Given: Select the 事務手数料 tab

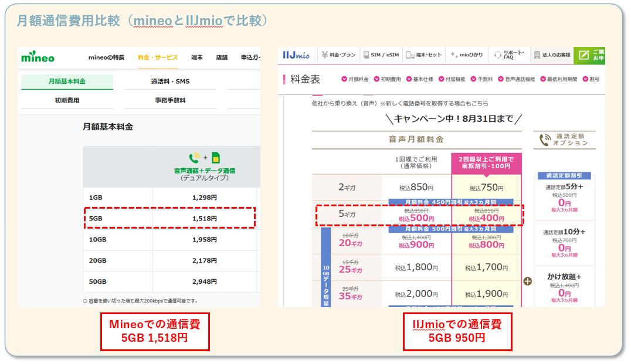Looking at the screenshot, I should (x=170, y=101).
